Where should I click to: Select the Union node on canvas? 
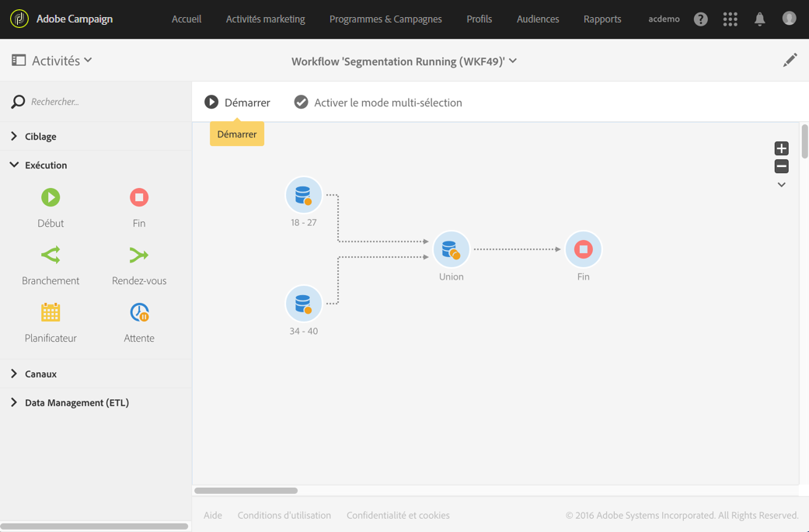point(451,250)
